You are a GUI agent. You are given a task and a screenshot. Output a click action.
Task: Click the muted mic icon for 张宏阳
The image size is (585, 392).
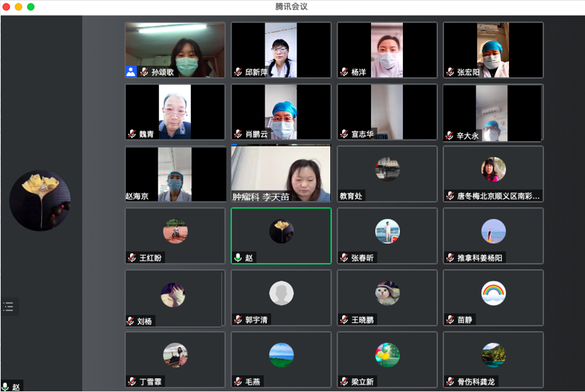point(450,72)
